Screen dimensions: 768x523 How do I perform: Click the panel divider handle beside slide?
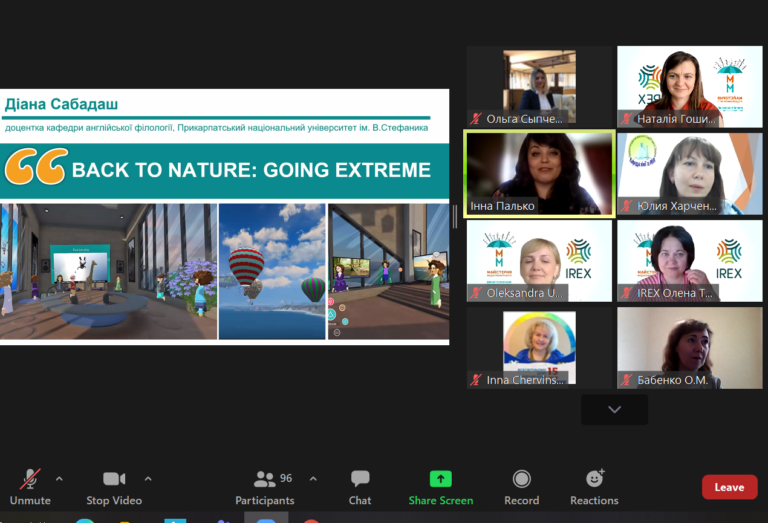coord(455,216)
